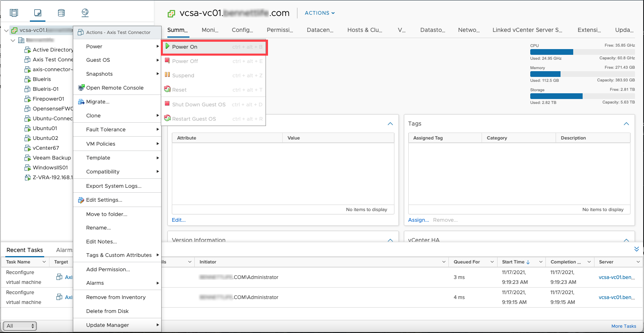
Task: Click the CPU usage bar
Action: tap(582, 52)
